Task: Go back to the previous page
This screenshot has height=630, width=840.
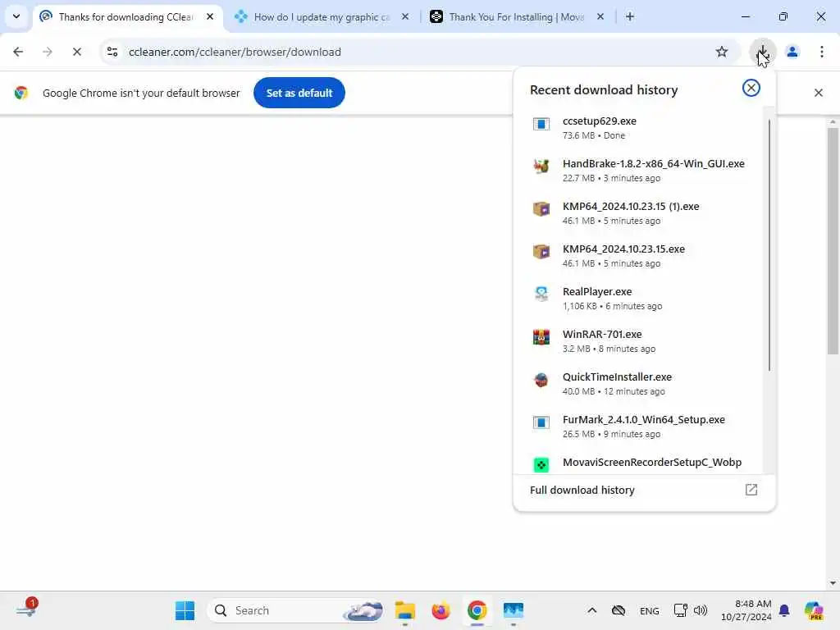Action: [x=18, y=52]
